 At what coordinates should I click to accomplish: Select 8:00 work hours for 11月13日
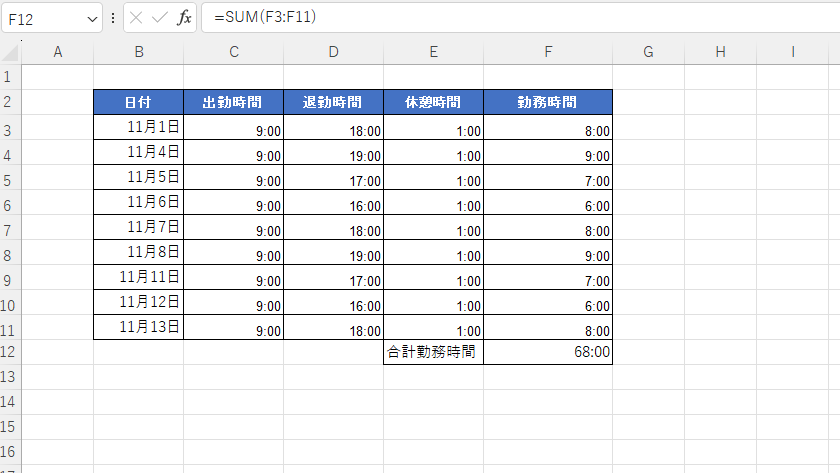(548, 327)
